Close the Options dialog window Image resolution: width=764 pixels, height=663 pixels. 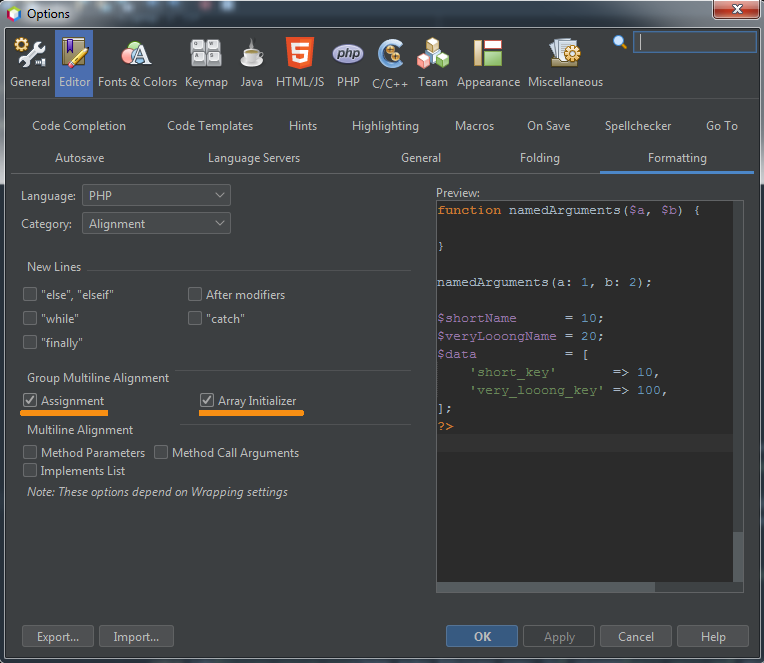[736, 9]
